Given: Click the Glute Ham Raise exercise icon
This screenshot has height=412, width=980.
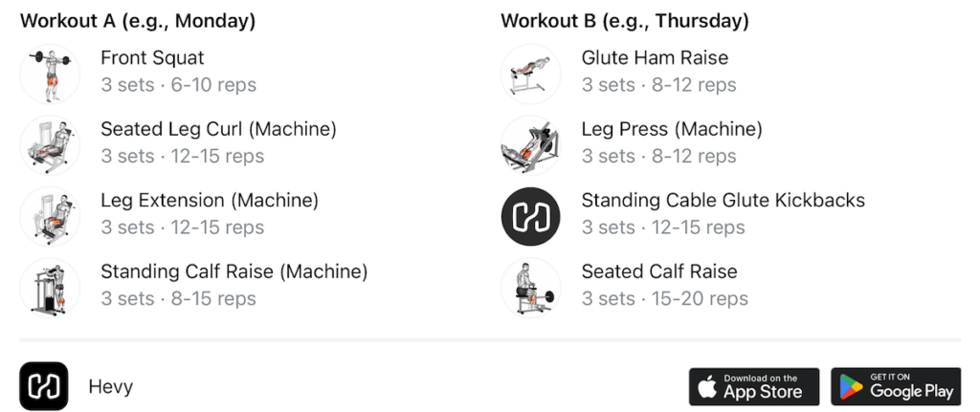Looking at the screenshot, I should click(530, 74).
